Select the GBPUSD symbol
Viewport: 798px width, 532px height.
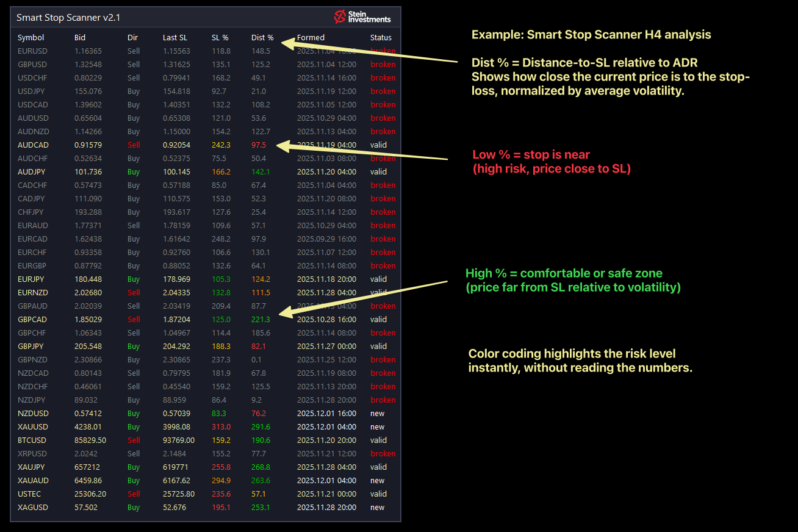(32, 65)
